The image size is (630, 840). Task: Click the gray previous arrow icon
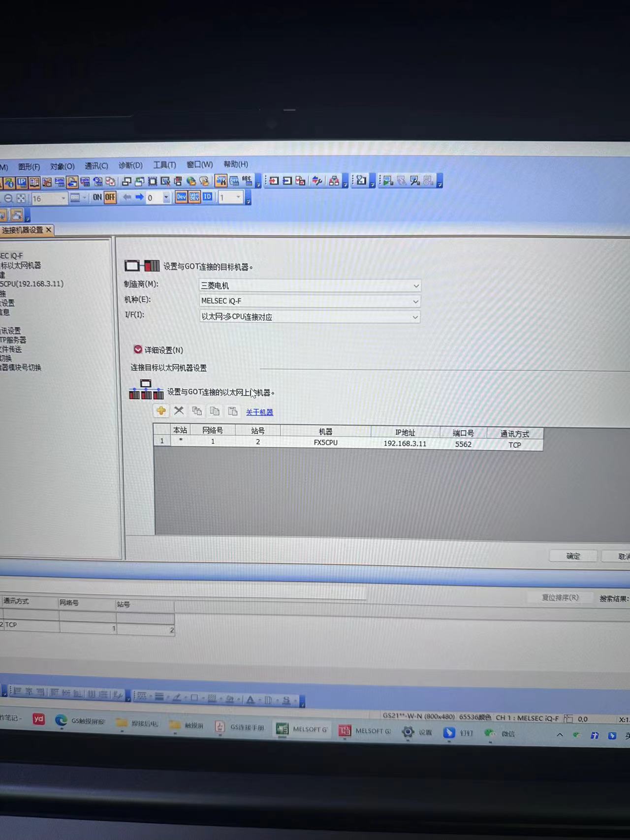pos(127,197)
